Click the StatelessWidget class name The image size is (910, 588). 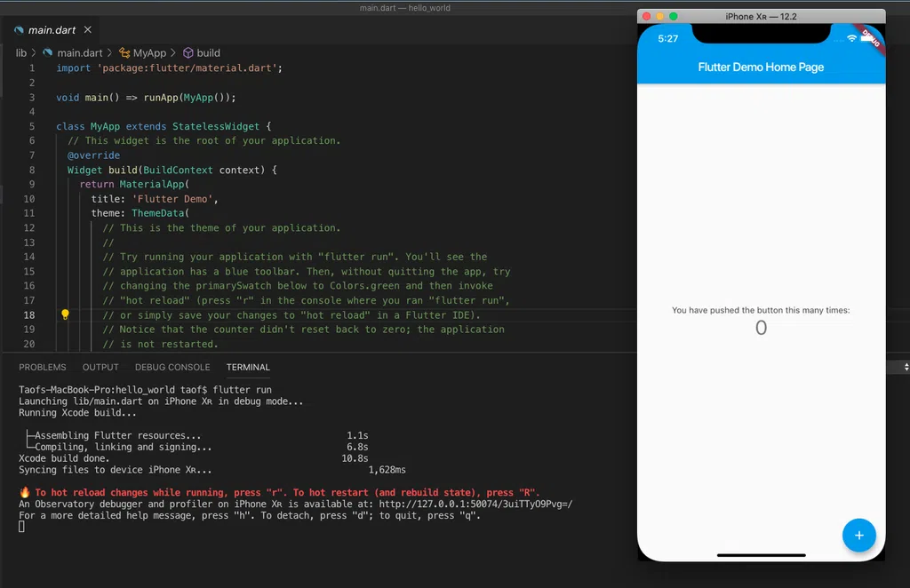[216, 126]
